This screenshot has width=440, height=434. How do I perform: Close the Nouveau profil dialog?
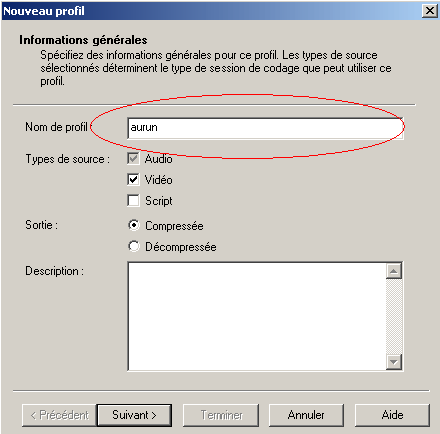pyautogui.click(x=430, y=11)
